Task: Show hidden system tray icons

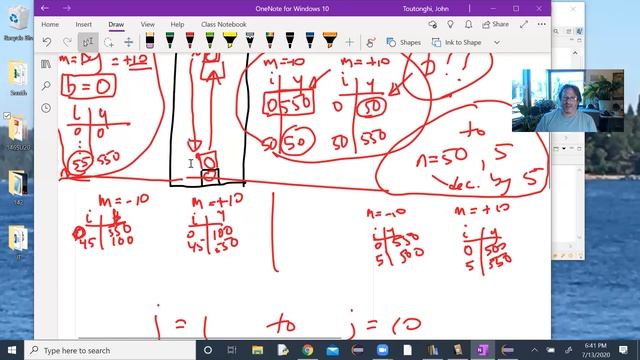Action: 534,350
